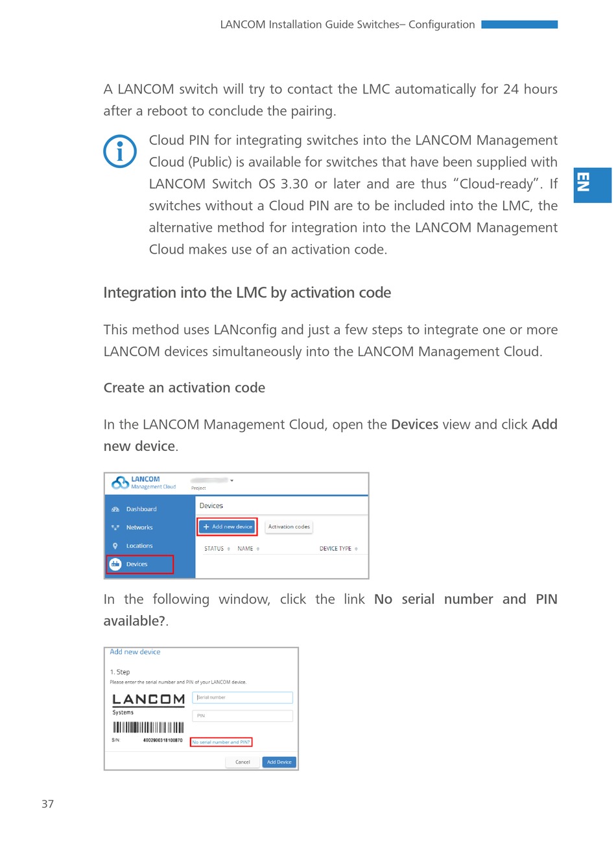
Task: Click the barcode image in the dialog
Action: tap(148, 727)
